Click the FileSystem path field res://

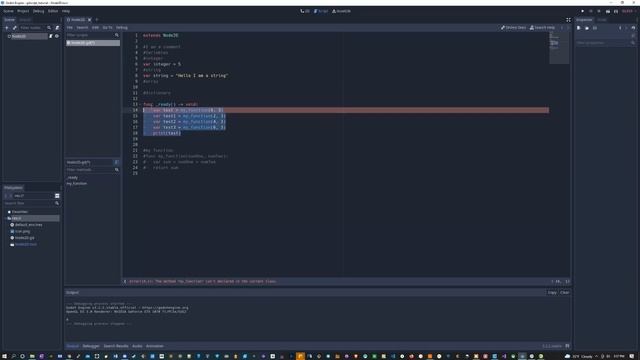click(x=33, y=196)
